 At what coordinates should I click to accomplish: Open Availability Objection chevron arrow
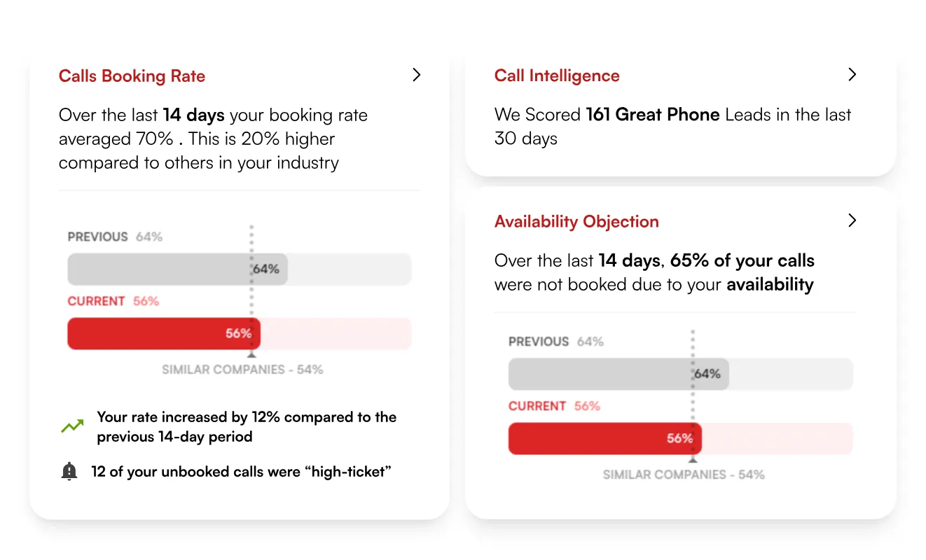(852, 220)
